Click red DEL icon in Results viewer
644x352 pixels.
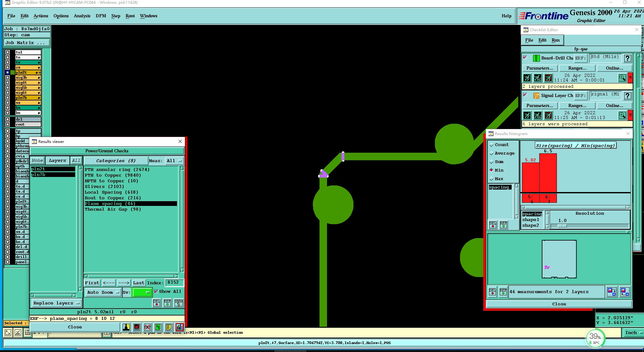(157, 303)
